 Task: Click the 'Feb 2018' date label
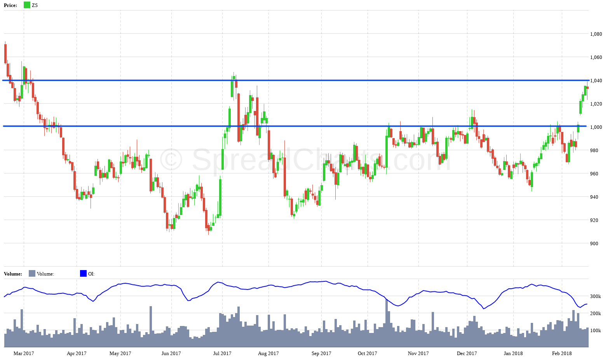(x=562, y=354)
